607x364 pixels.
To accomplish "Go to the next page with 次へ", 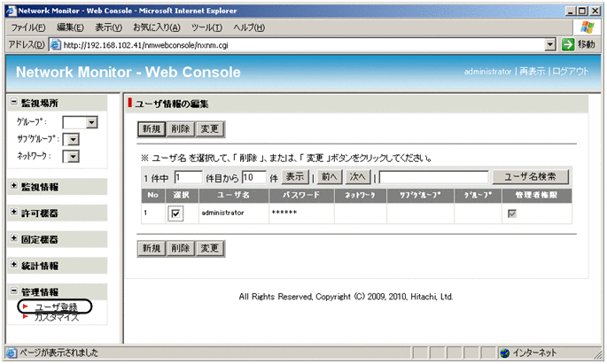I will [x=358, y=177].
